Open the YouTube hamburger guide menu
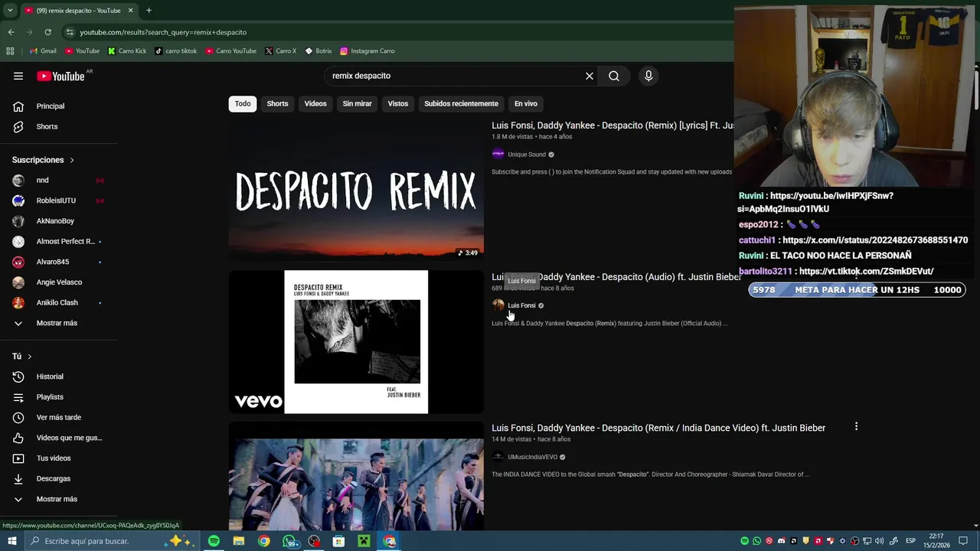This screenshot has height=551, width=980. tap(18, 76)
